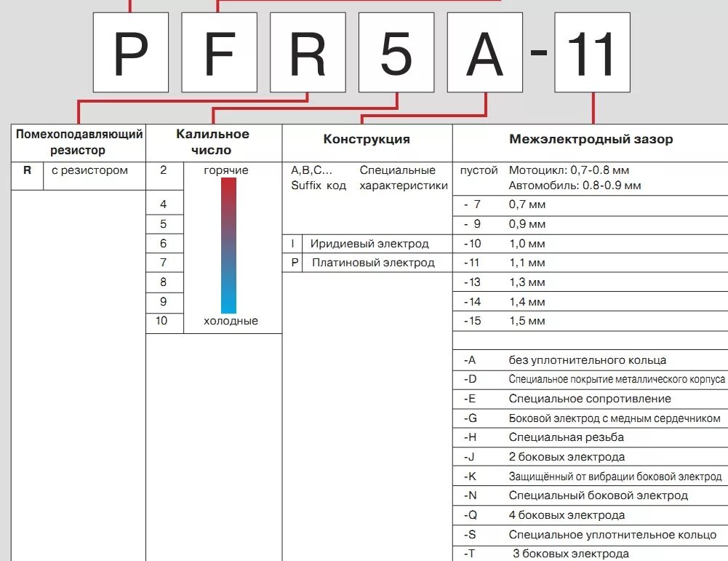Select header 'Помехоподавляющий резистор'
Image resolution: width=728 pixels, height=561 pixels.
(79, 142)
